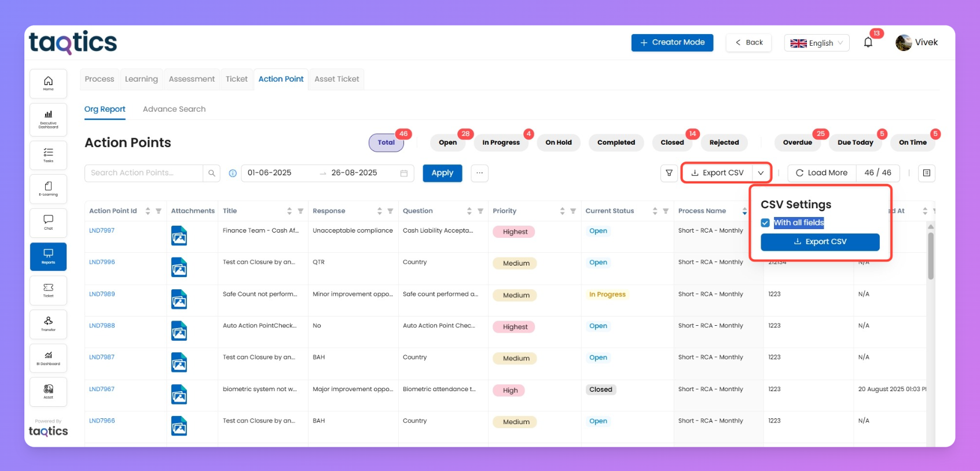Filter the Question column

pyautogui.click(x=480, y=211)
